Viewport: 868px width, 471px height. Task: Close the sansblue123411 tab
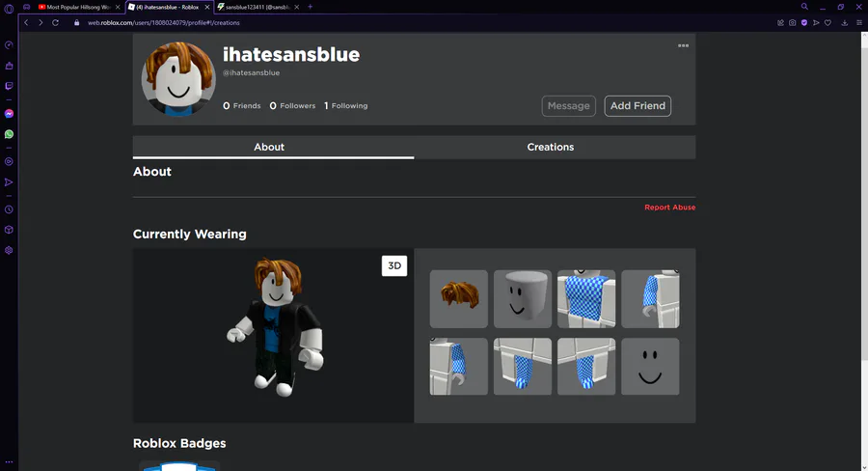pos(297,7)
